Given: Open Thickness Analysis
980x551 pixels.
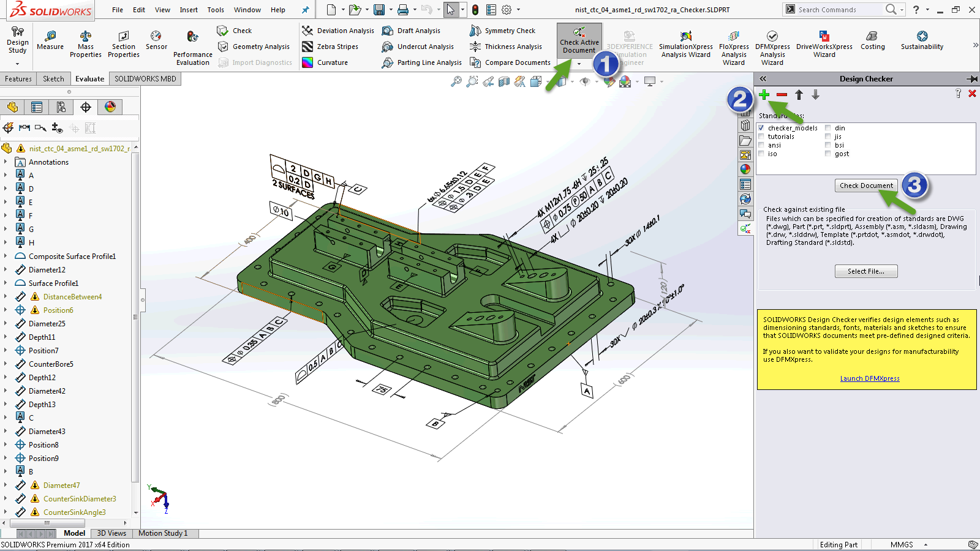Looking at the screenshot, I should coord(506,47).
